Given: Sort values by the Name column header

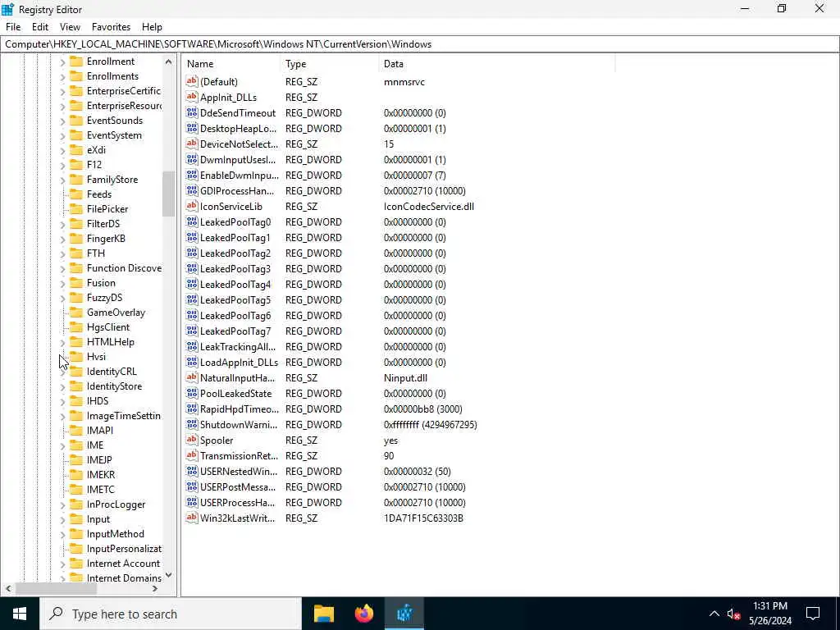Looking at the screenshot, I should click(231, 64).
